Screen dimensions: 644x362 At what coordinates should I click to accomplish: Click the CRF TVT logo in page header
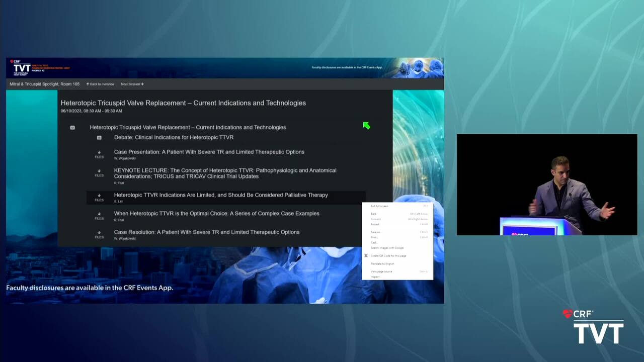click(x=22, y=67)
